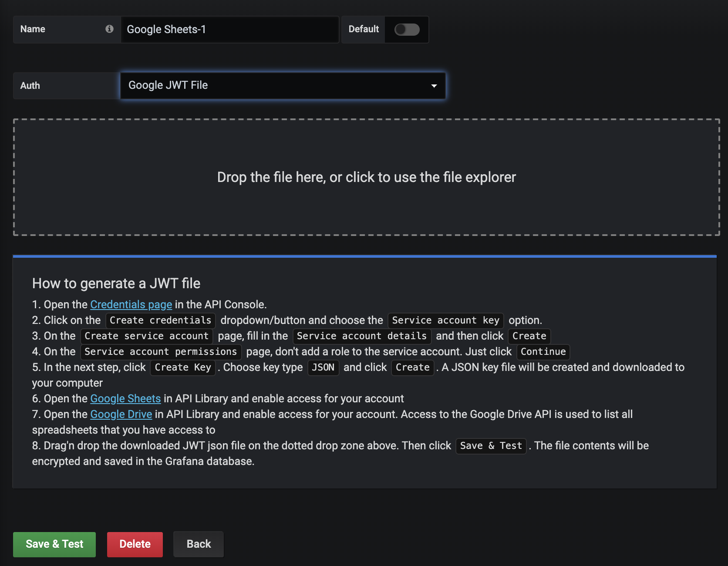Image resolution: width=728 pixels, height=566 pixels.
Task: Click the green Save & Test button
Action: coord(54,544)
